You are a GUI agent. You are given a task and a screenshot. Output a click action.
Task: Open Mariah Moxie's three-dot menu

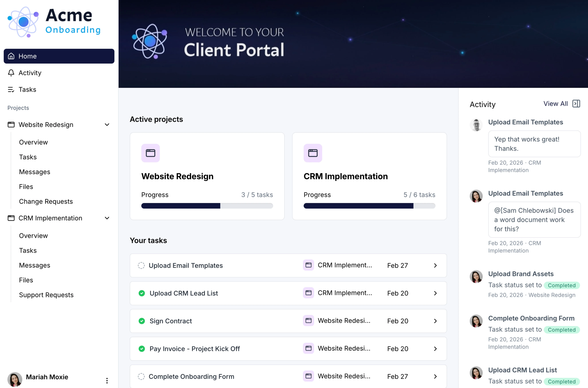pyautogui.click(x=107, y=380)
